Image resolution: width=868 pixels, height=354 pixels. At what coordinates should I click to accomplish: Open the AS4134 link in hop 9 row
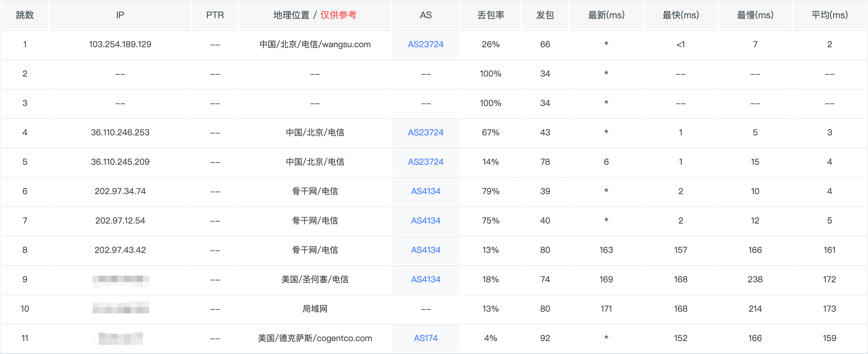(426, 279)
